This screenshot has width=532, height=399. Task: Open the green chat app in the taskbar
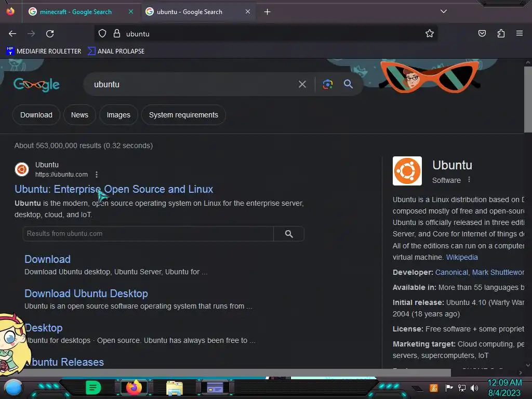point(94,388)
